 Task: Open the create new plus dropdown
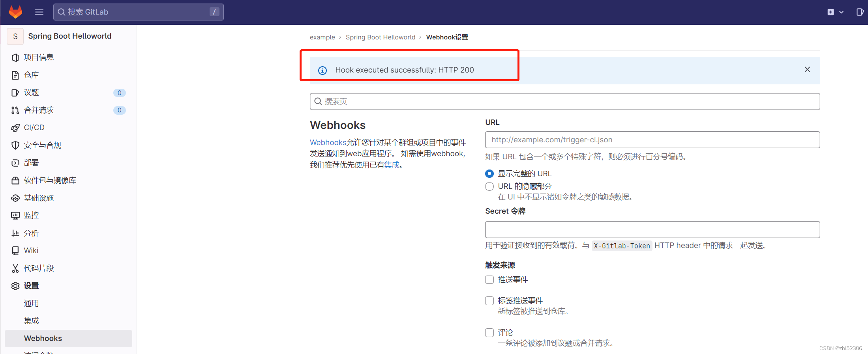pos(836,12)
